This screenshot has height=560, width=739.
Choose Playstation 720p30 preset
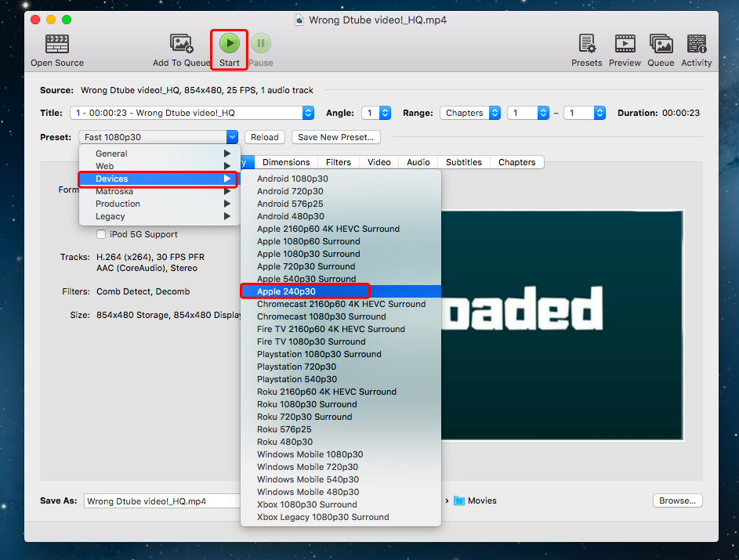[341, 367]
